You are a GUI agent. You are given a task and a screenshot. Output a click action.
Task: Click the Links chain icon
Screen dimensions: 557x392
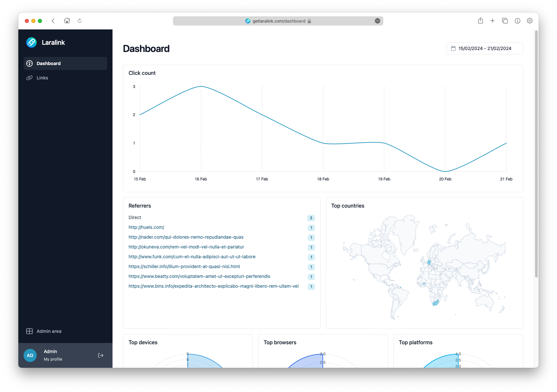tap(29, 78)
